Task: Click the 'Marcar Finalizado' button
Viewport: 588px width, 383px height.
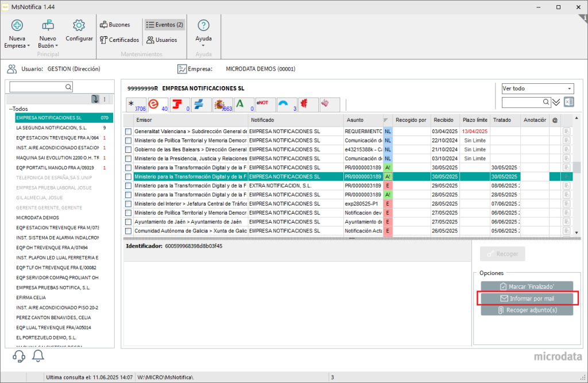Action: tap(527, 287)
